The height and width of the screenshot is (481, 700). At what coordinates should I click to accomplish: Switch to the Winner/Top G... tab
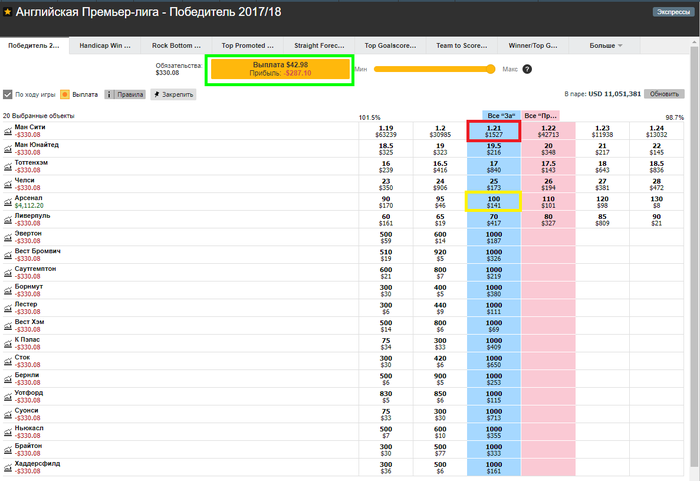(x=533, y=46)
